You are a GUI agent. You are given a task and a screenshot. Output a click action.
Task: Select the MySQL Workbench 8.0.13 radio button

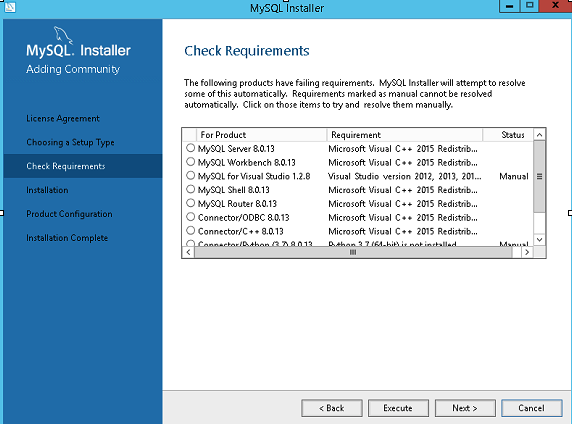(190, 162)
